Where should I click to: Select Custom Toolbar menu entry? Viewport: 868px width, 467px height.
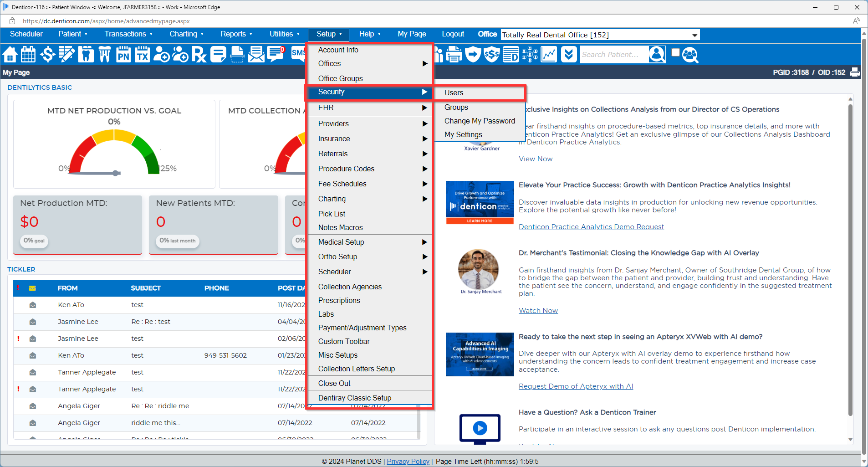click(x=370, y=342)
